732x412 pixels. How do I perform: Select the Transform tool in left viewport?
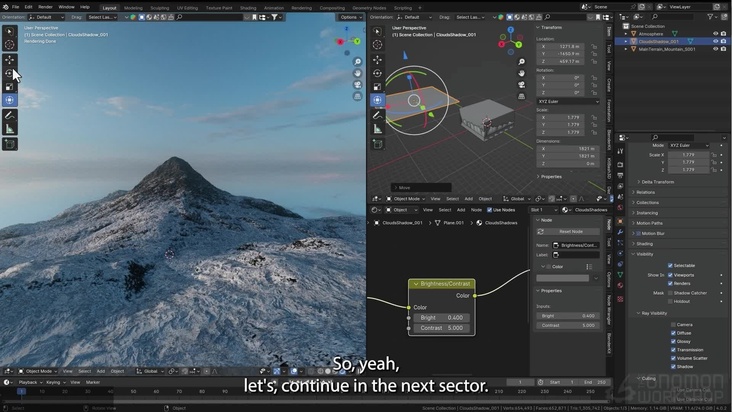[9, 100]
